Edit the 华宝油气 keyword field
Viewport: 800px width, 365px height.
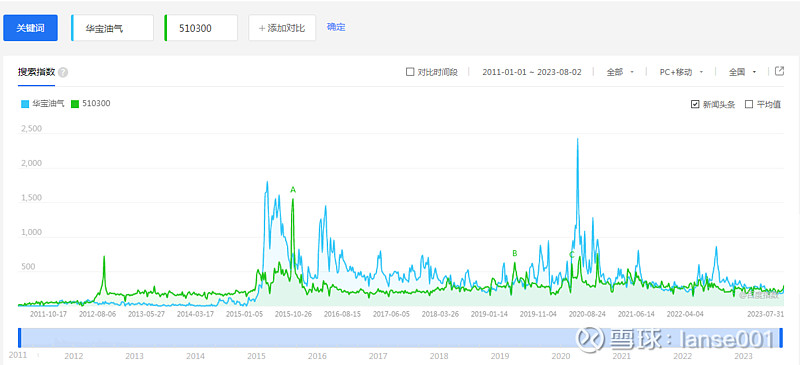pyautogui.click(x=112, y=28)
